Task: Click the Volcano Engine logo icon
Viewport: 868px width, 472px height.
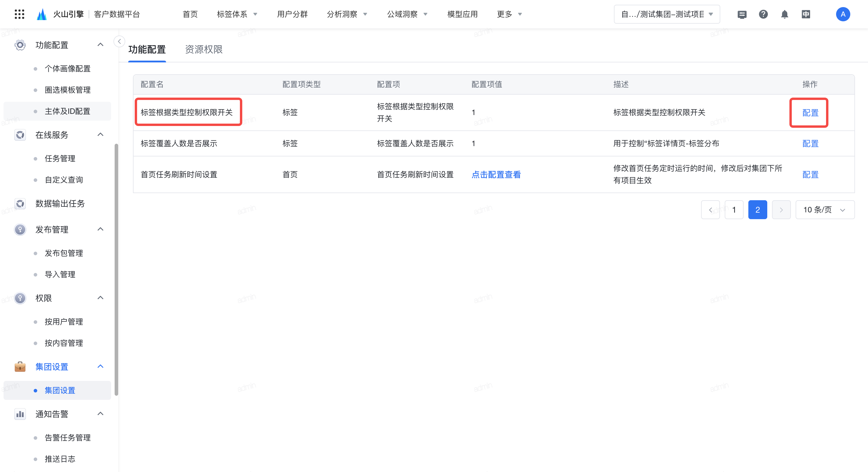Action: 42,14
